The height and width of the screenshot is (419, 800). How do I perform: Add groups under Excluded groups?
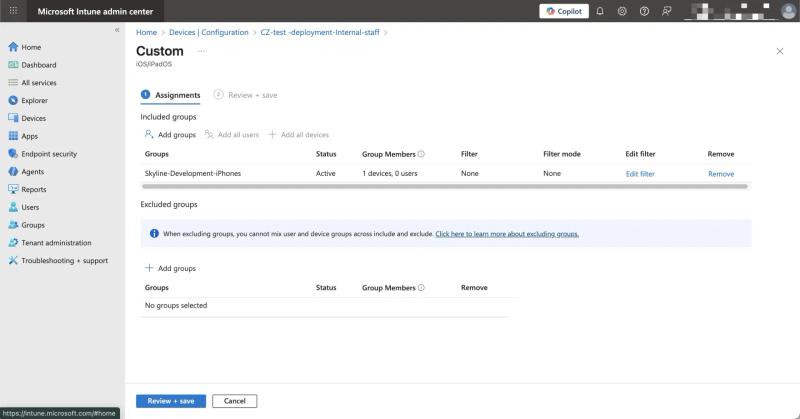point(170,268)
